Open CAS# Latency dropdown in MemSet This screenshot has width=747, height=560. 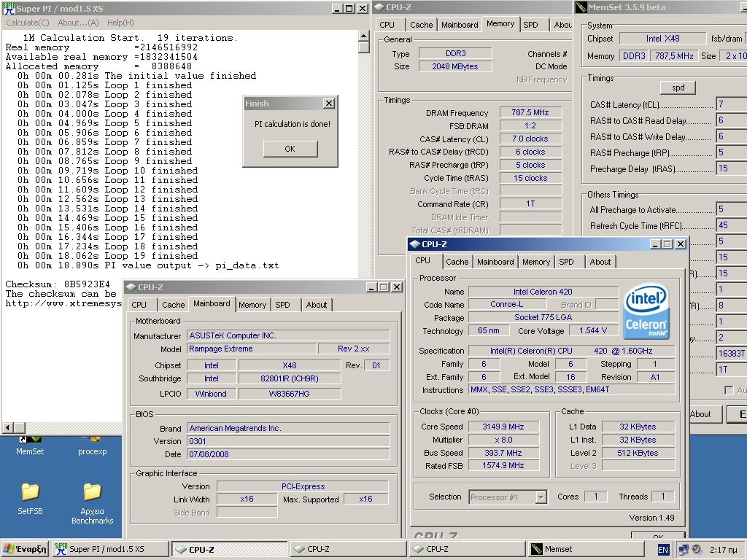tap(731, 104)
